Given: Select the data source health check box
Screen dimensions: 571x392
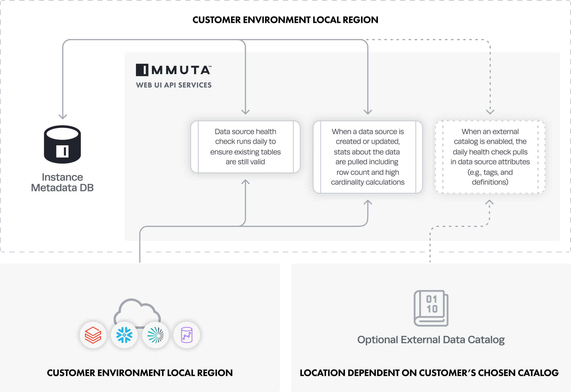Looking at the screenshot, I should pos(245,147).
